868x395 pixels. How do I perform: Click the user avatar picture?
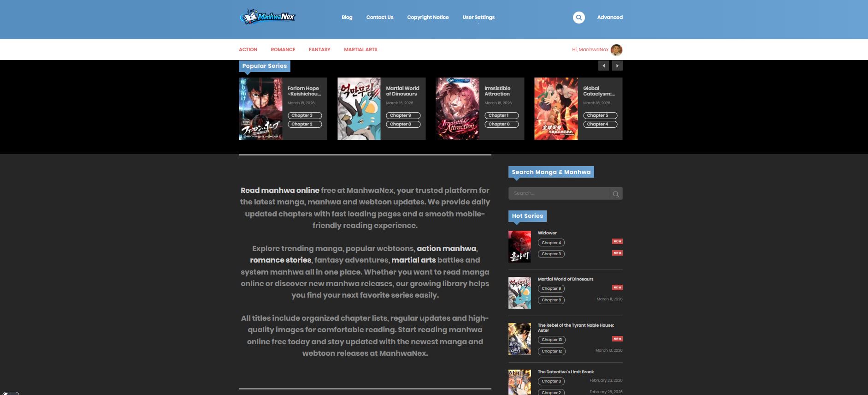click(616, 50)
